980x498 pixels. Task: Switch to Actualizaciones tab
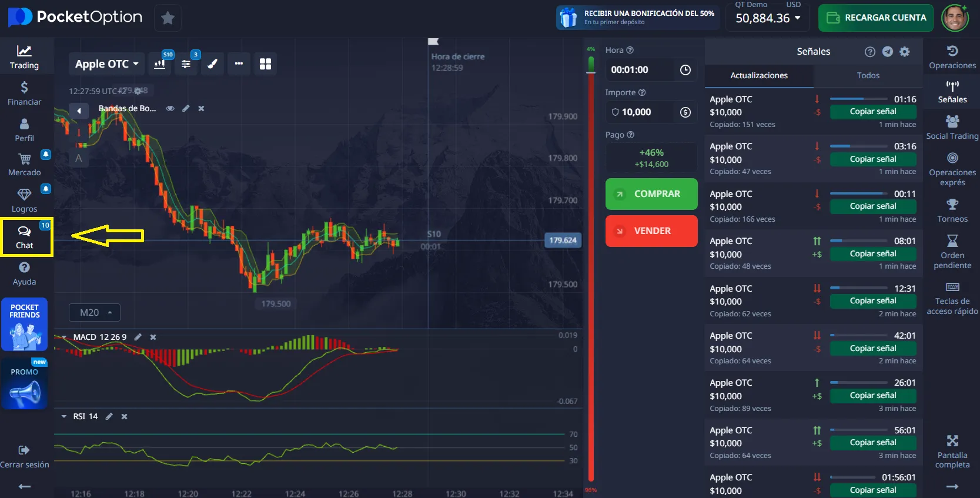tap(759, 75)
